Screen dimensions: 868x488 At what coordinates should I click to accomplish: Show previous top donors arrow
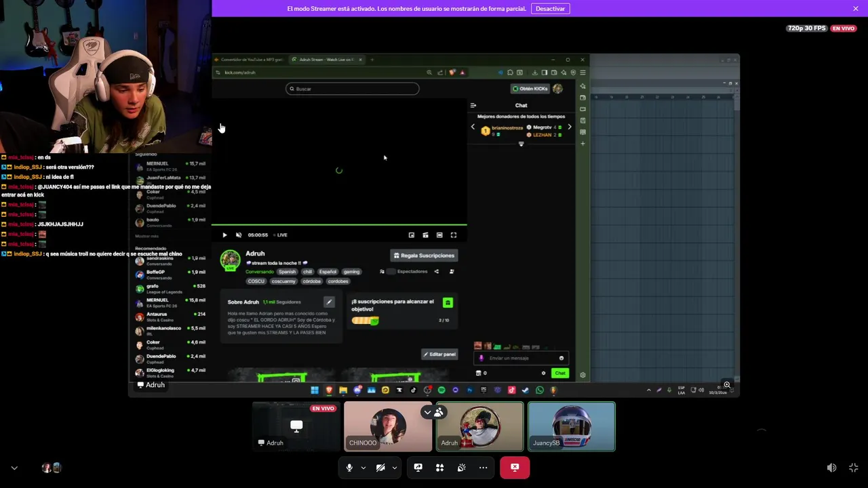coord(473,127)
